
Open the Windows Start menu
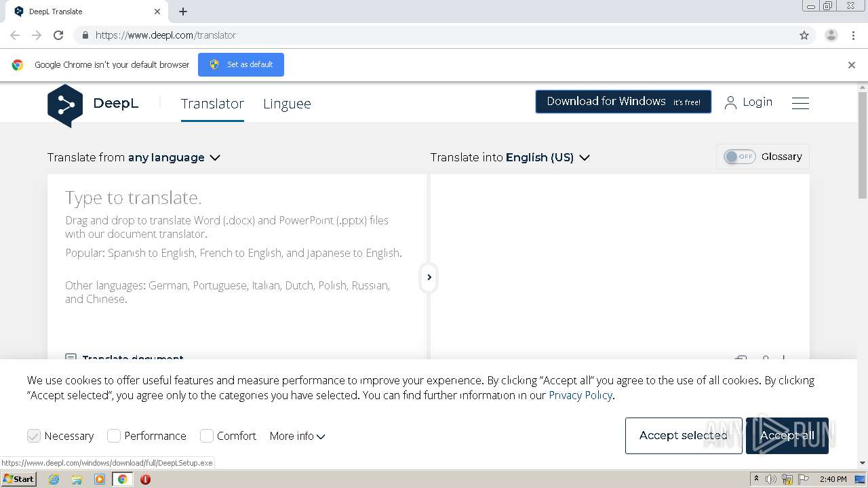coord(18,479)
